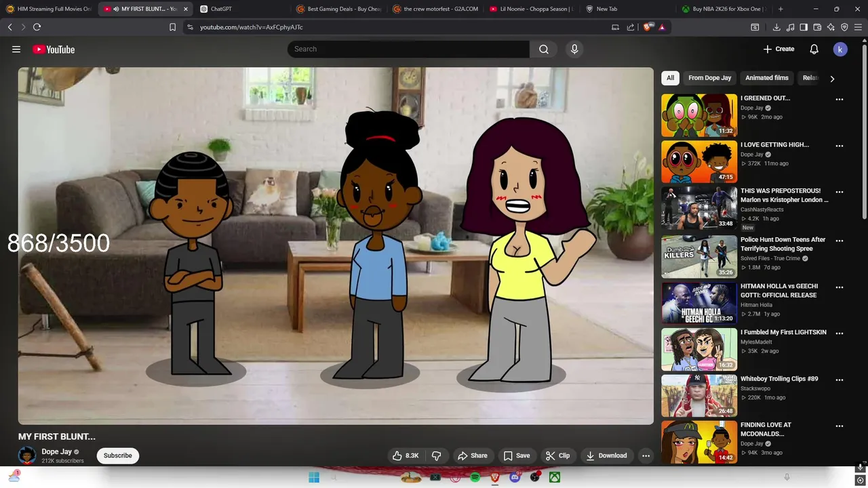Screen dimensions: 868x488
Task: Open the browser main menu
Action: 859,27
